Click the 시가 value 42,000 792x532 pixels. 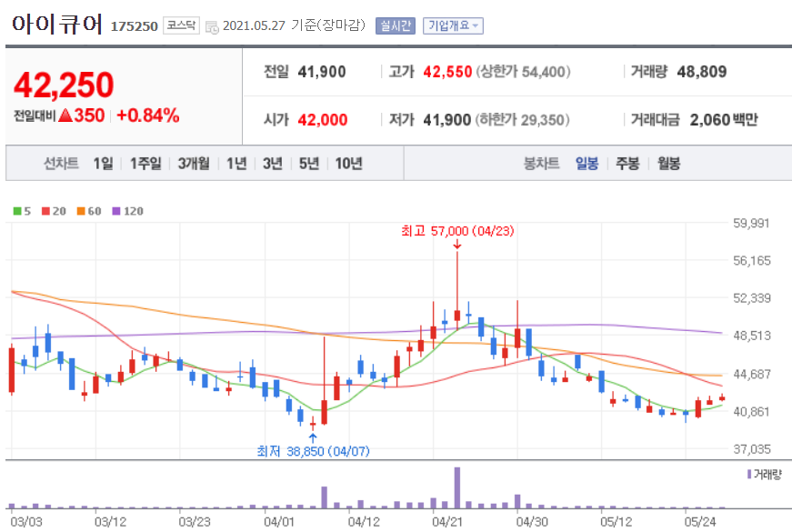[323, 120]
